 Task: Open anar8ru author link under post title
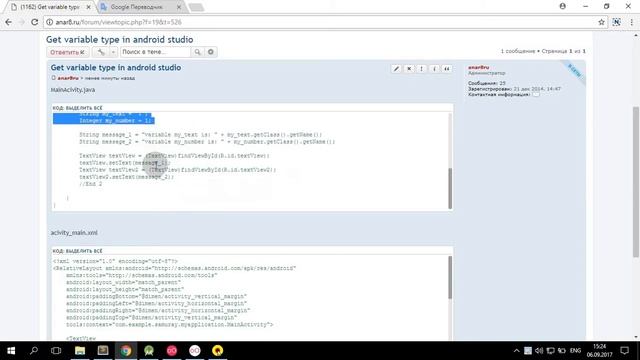point(68,78)
